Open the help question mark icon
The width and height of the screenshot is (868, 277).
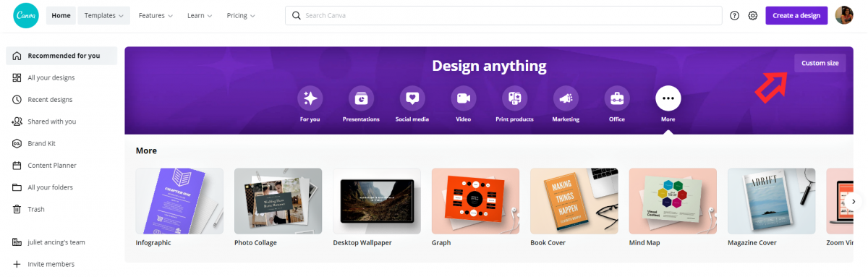(x=734, y=15)
